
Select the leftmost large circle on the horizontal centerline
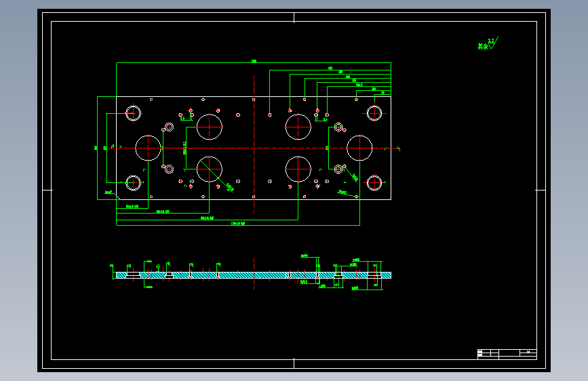pos(148,148)
